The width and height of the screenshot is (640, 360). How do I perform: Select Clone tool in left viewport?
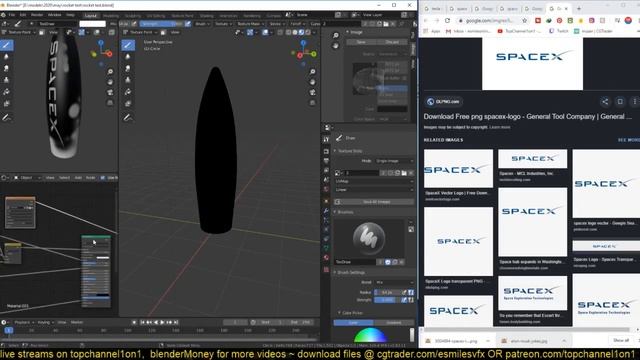[x=6, y=80]
